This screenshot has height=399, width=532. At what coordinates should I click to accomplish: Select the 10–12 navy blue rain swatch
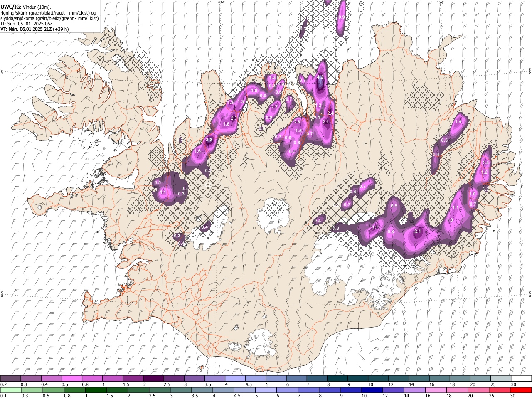[372, 390]
